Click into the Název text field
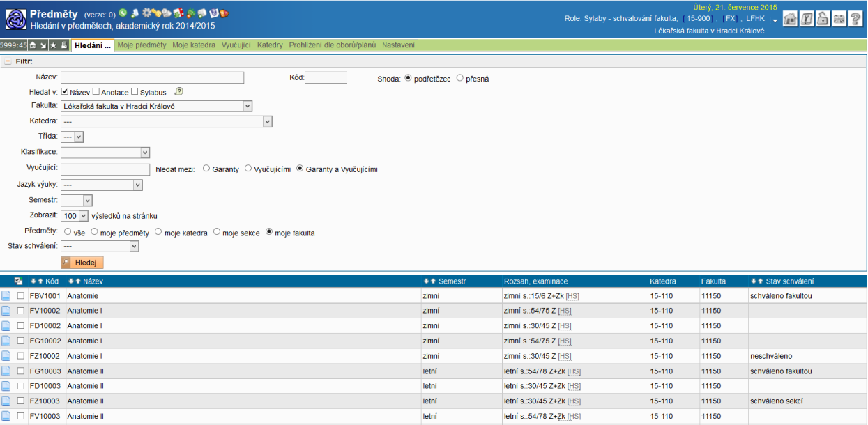This screenshot has height=425, width=868. 152,77
